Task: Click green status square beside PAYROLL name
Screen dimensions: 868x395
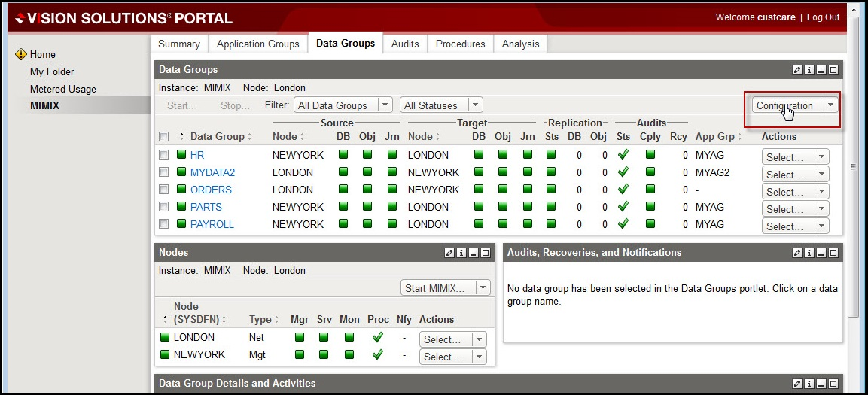Action: point(181,224)
